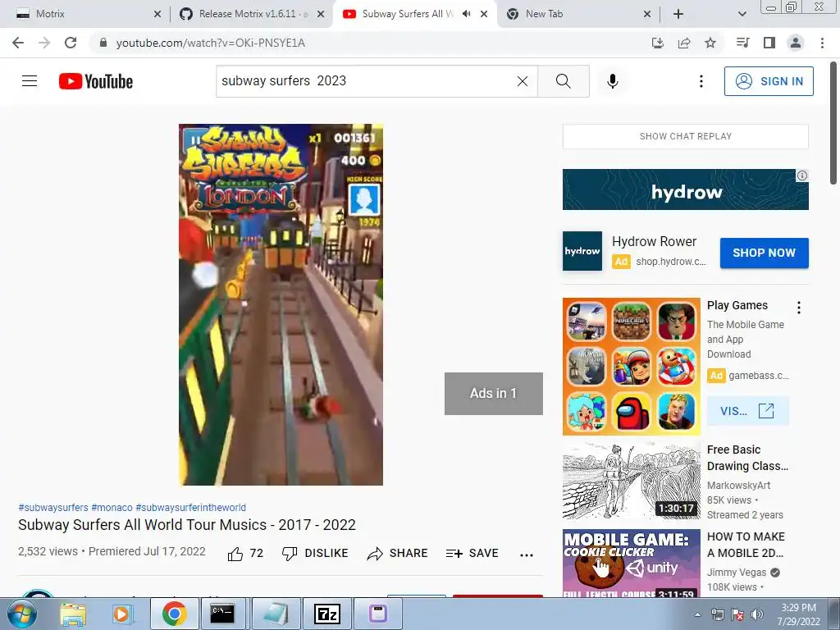
Task: Go forward with the browser forward arrow
Action: tap(44, 43)
